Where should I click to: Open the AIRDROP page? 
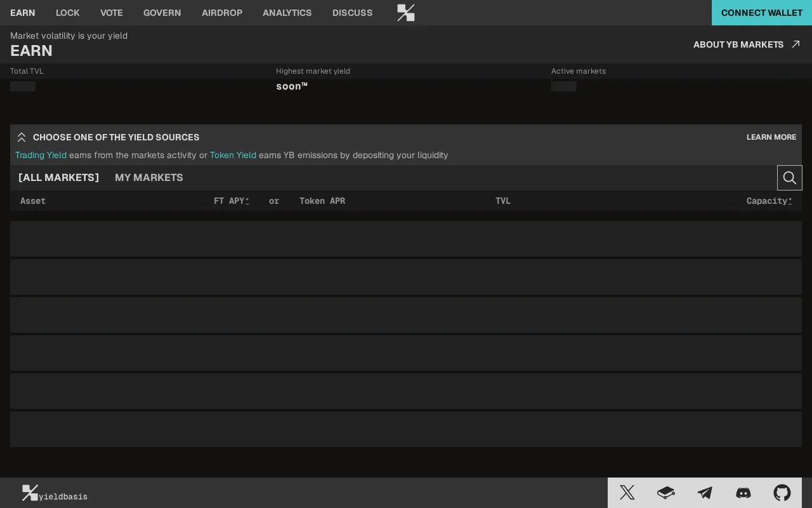222,13
